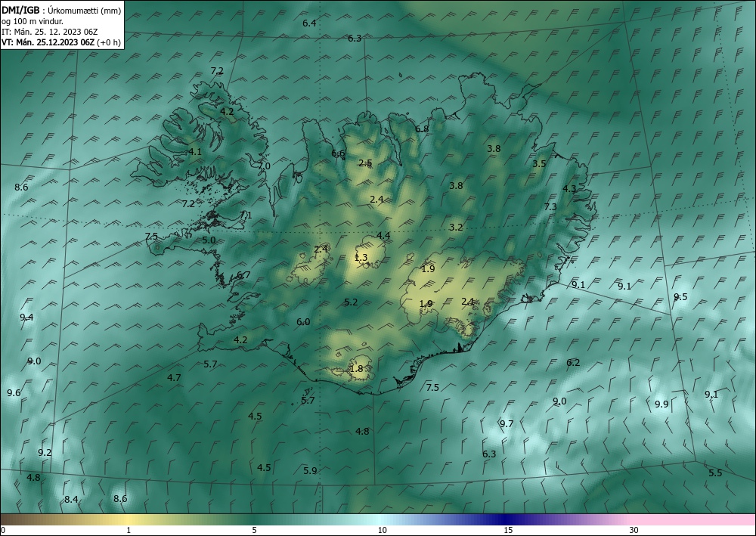Click the 'DMI/IGB : Úrkomumætti (mm)' title line
The width and height of the screenshot is (756, 536).
click(x=61, y=11)
